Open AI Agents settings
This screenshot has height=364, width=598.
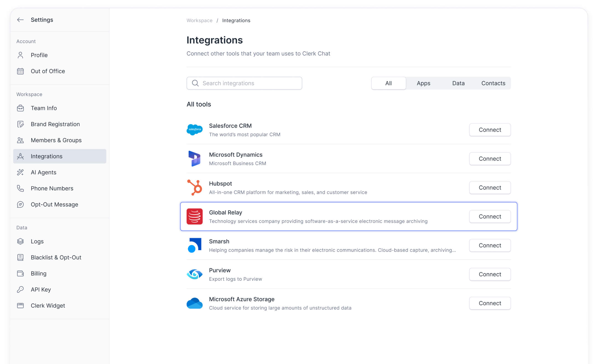coord(60,172)
